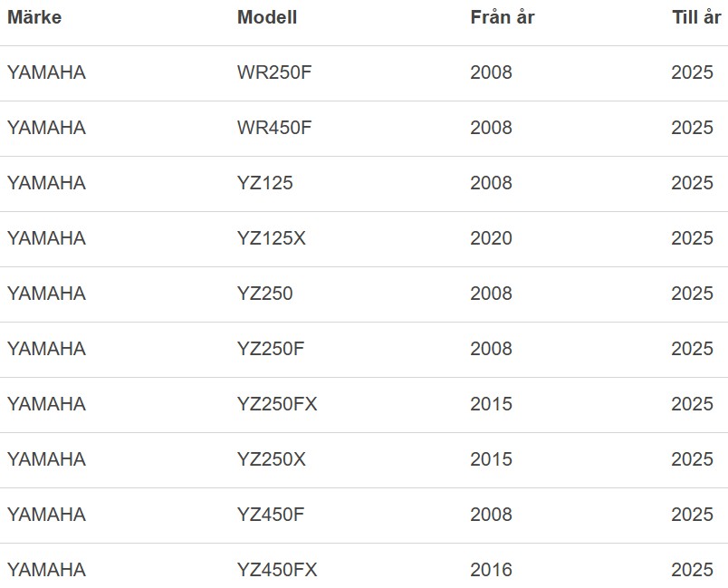
Task: Click YAMAHA in the WR250F row
Action: pos(46,72)
